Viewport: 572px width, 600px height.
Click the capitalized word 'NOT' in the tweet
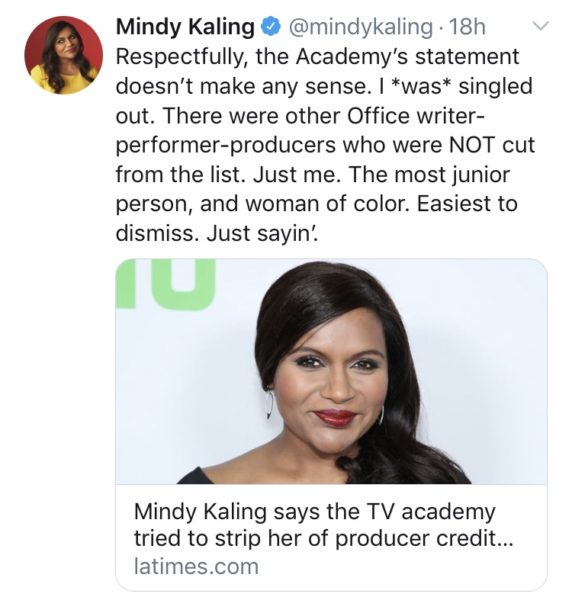(x=472, y=145)
